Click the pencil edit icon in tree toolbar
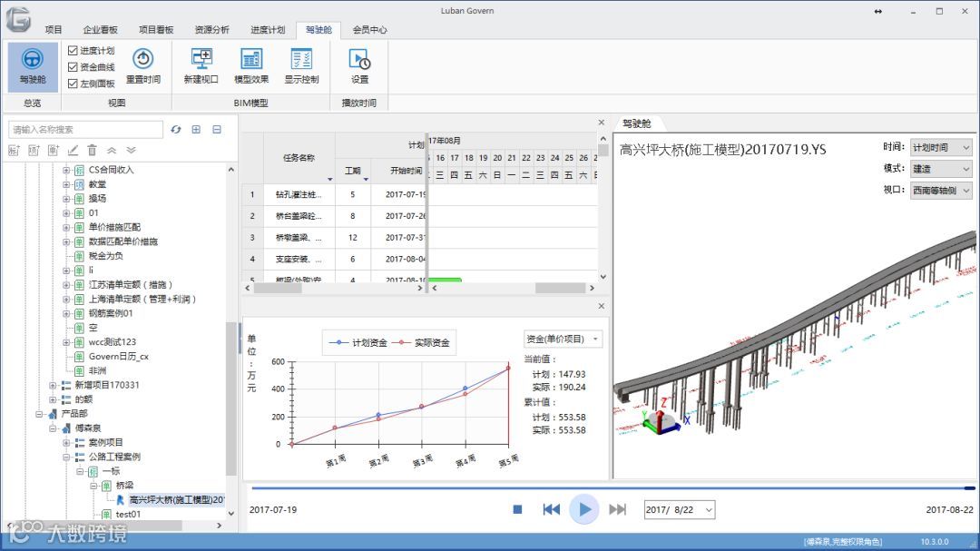The width and height of the screenshot is (980, 551). (x=73, y=150)
